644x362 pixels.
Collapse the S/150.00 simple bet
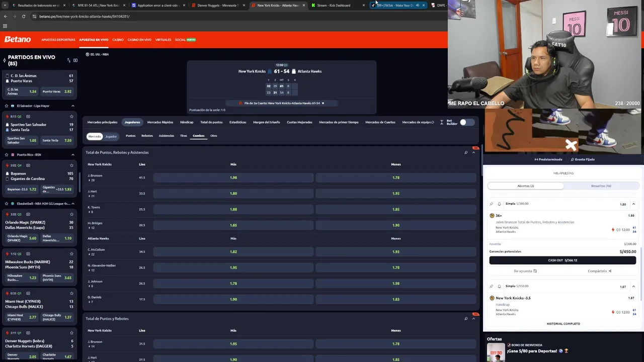[x=633, y=286]
